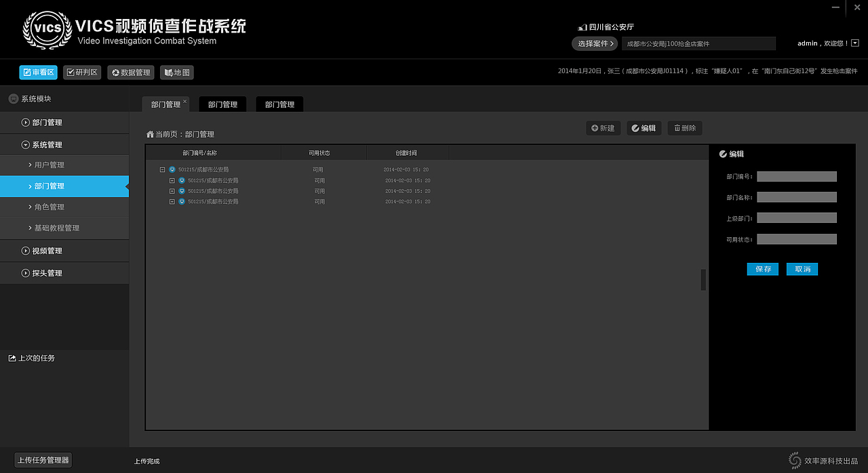Close the active 部门管理 tab
The height and width of the screenshot is (473, 868).
184,101
